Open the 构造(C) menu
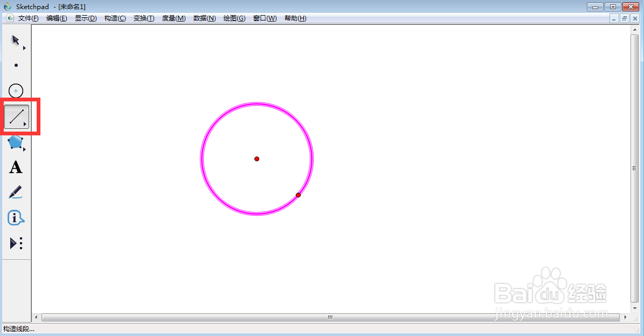The width and height of the screenshot is (644, 336). pos(115,18)
